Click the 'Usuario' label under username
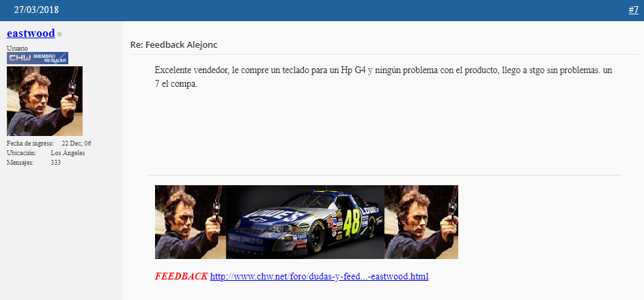Screen dimensions: 644x300 click(17, 48)
